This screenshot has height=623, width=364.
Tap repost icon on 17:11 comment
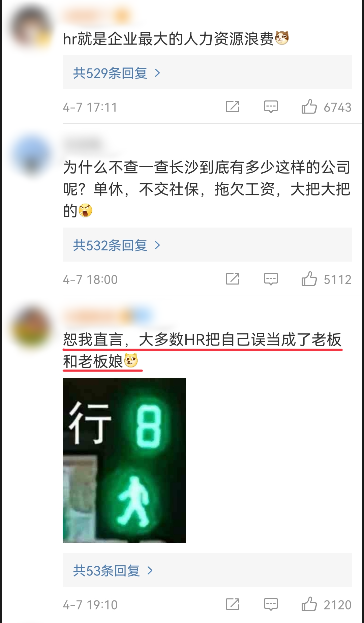233,107
